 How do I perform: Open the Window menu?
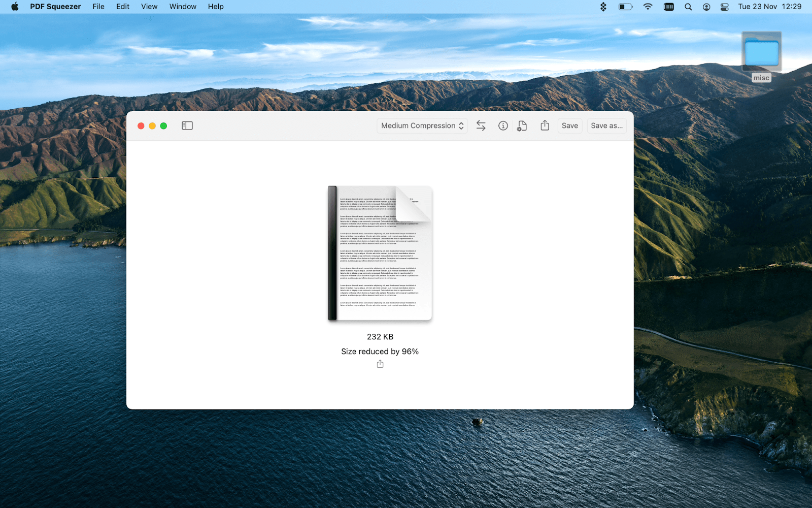[x=183, y=7]
